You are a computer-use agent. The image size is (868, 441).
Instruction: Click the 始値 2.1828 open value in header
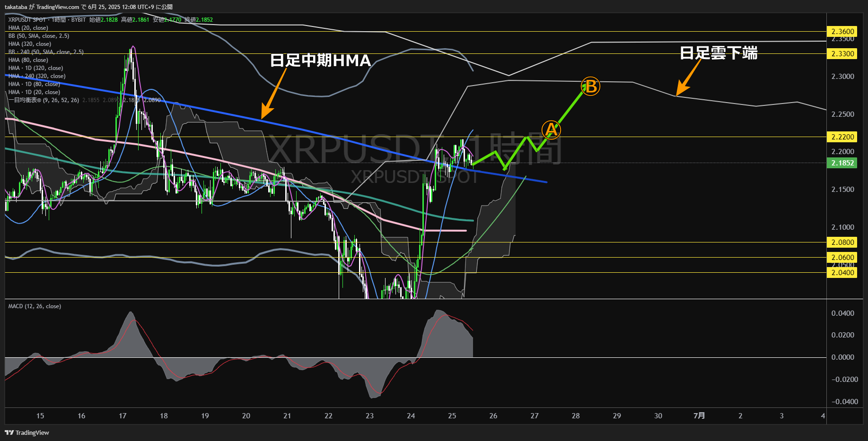point(104,20)
